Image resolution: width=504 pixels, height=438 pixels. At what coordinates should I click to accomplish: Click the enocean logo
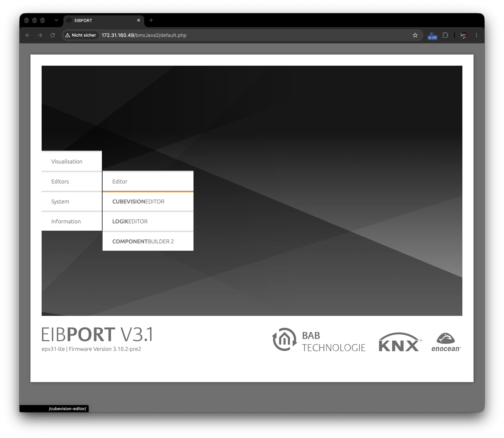pos(446,342)
